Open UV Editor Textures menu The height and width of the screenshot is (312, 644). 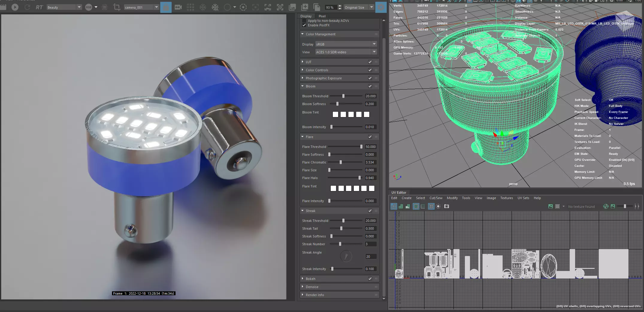(507, 198)
